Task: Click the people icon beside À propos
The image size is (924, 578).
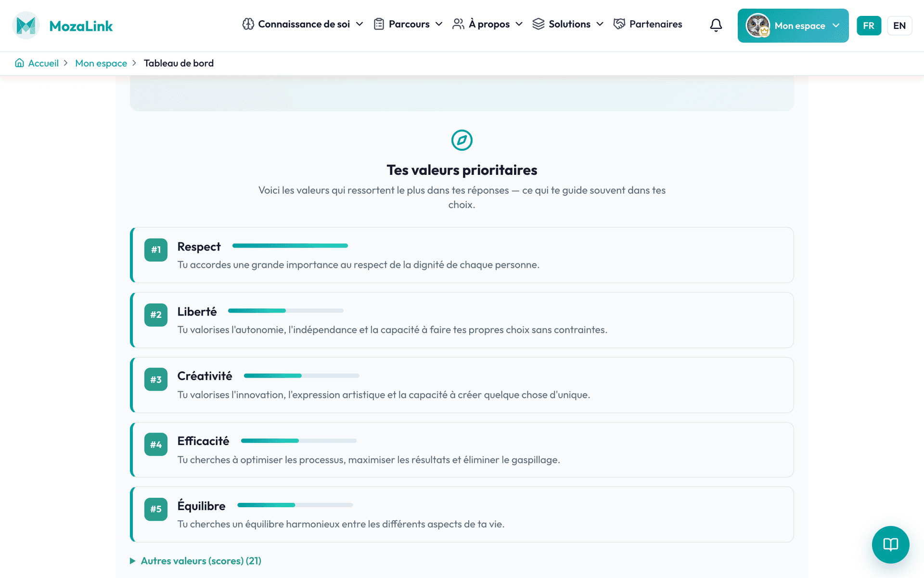Action: pos(458,24)
